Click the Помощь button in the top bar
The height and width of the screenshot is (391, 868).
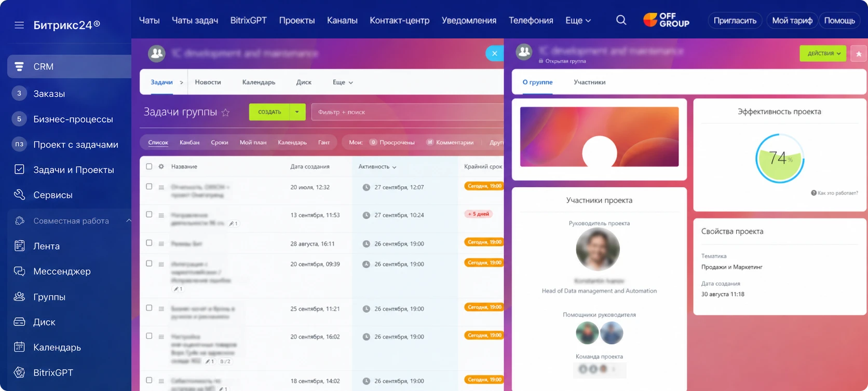click(x=839, y=20)
